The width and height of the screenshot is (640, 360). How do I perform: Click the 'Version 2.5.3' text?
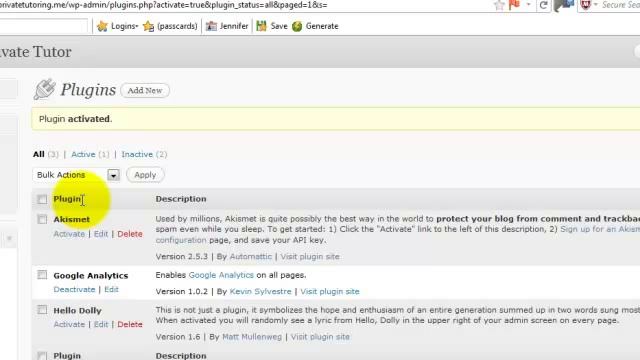(x=182, y=257)
